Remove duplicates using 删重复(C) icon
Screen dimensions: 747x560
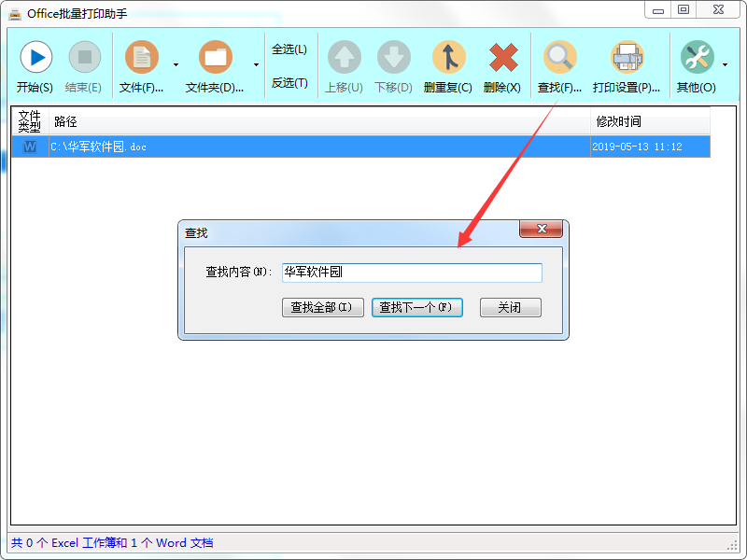450,58
